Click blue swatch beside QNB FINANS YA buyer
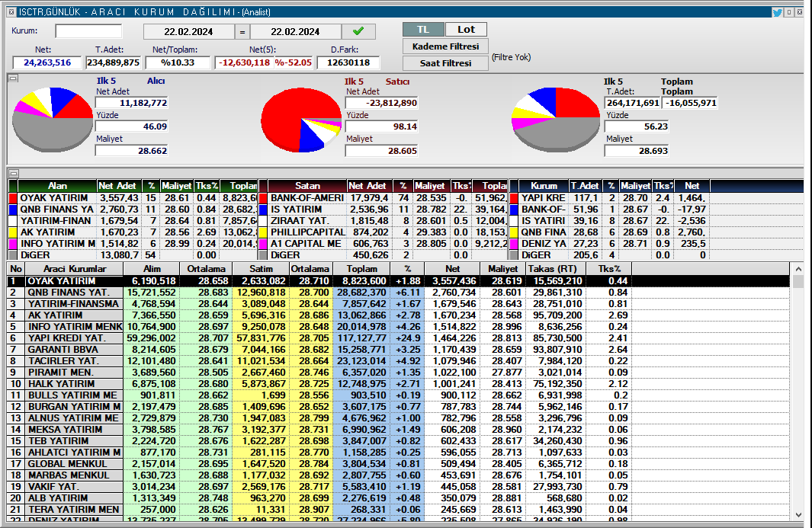 pyautogui.click(x=13, y=209)
